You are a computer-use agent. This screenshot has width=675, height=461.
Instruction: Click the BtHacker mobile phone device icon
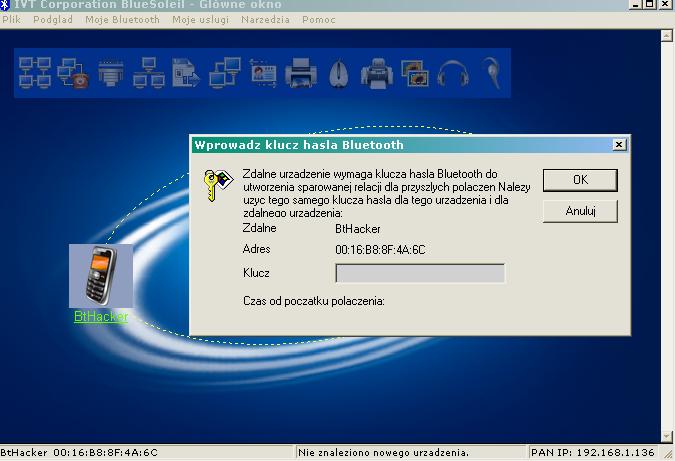coord(101,276)
